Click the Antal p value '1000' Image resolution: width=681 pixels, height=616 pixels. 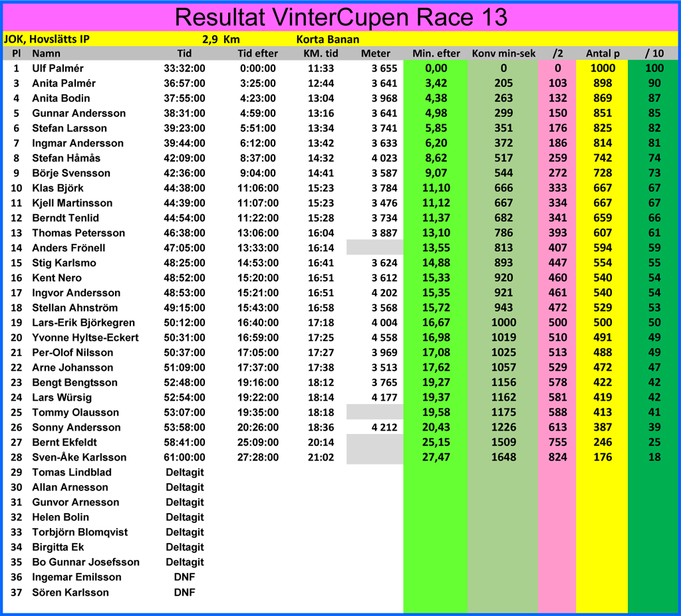[x=603, y=68]
